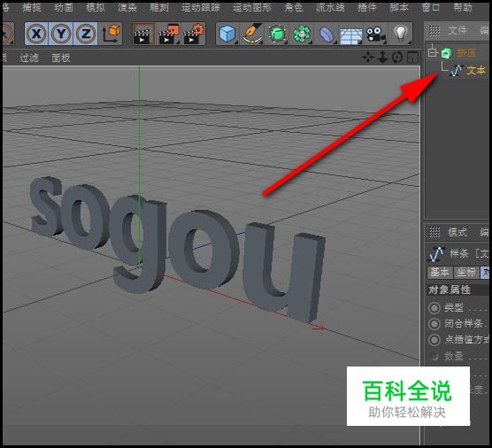The height and width of the screenshot is (448, 492).
Task: Open the green subdivision generator icon
Action: (x=277, y=34)
